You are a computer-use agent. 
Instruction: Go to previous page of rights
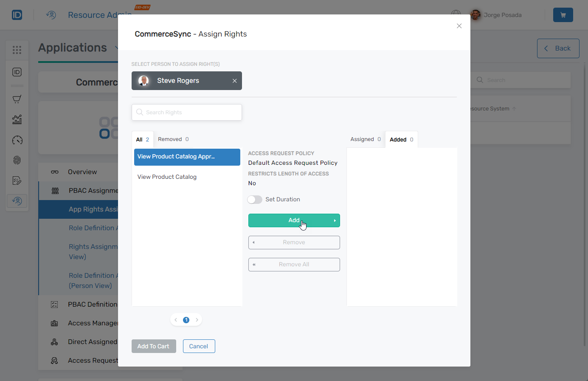[x=175, y=320]
